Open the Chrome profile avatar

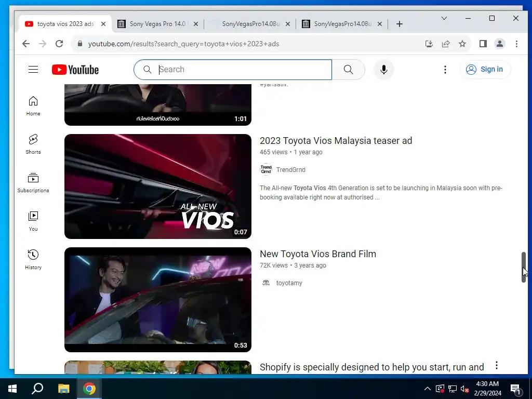click(x=500, y=44)
